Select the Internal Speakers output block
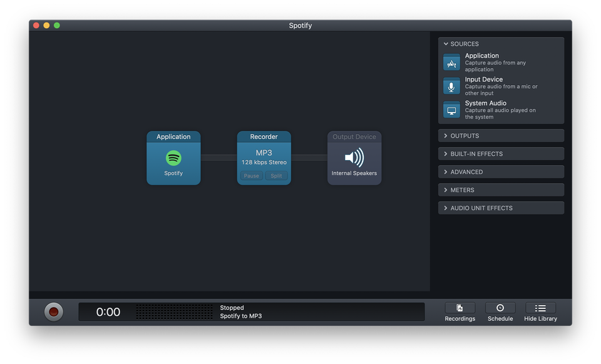This screenshot has height=364, width=601. (x=354, y=157)
